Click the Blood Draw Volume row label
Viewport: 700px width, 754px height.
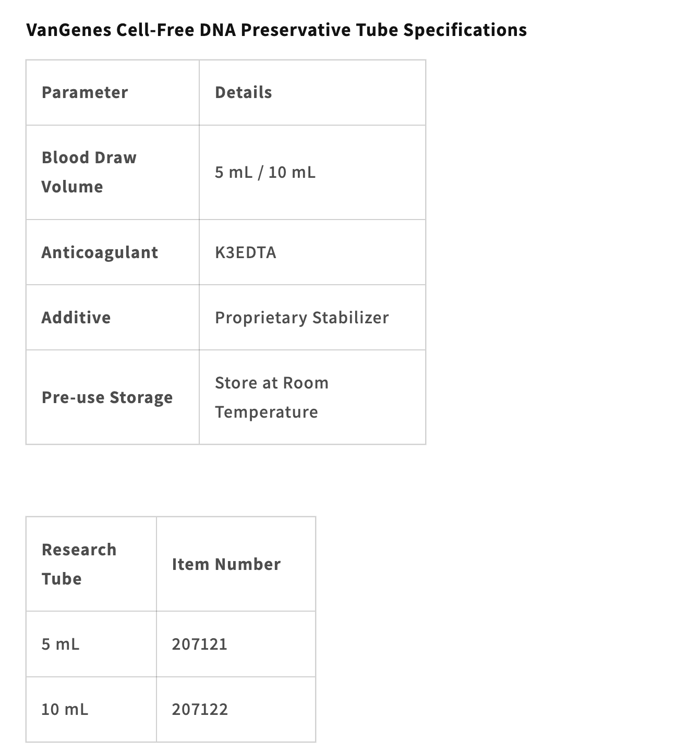[89, 172]
